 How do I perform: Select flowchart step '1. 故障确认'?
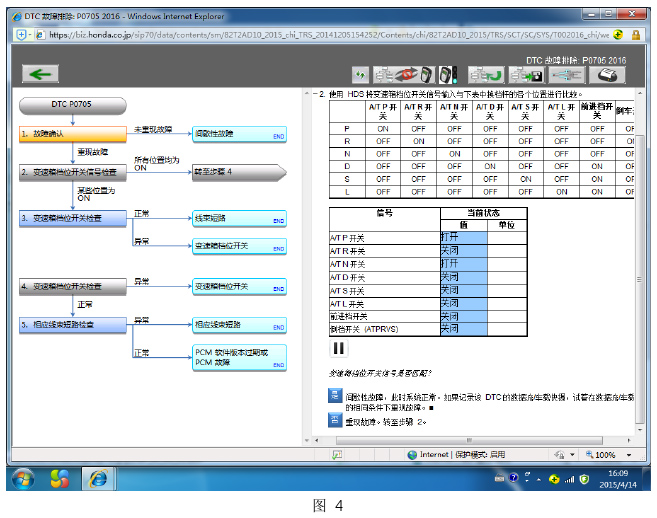point(73,134)
